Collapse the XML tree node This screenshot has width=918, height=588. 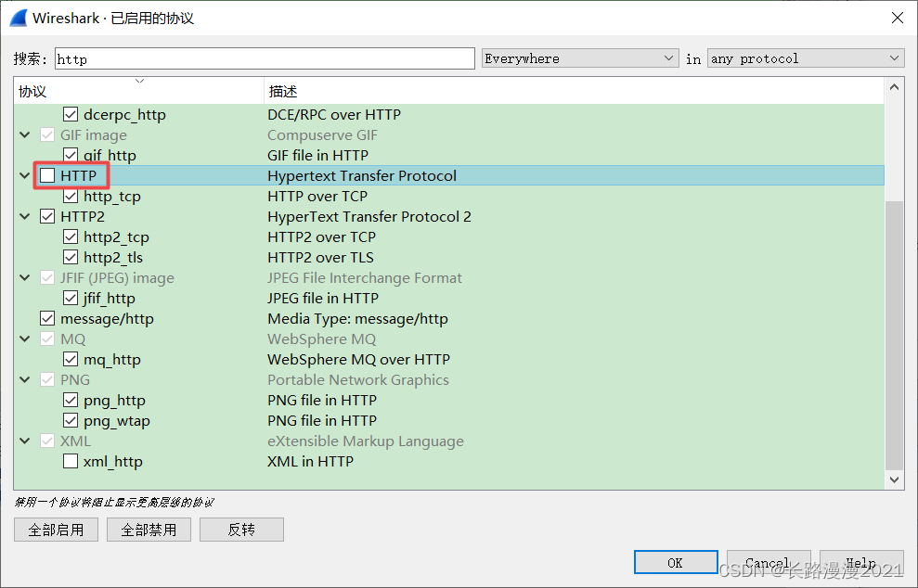point(24,441)
